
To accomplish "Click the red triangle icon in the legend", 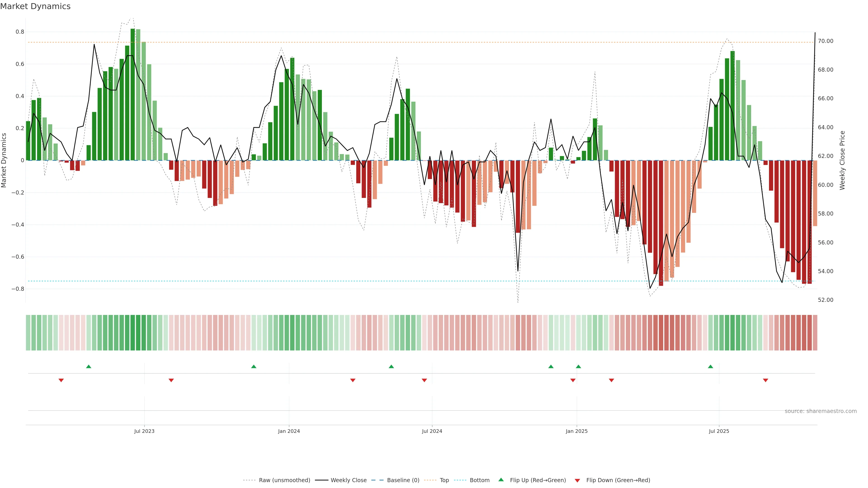I will click(577, 481).
